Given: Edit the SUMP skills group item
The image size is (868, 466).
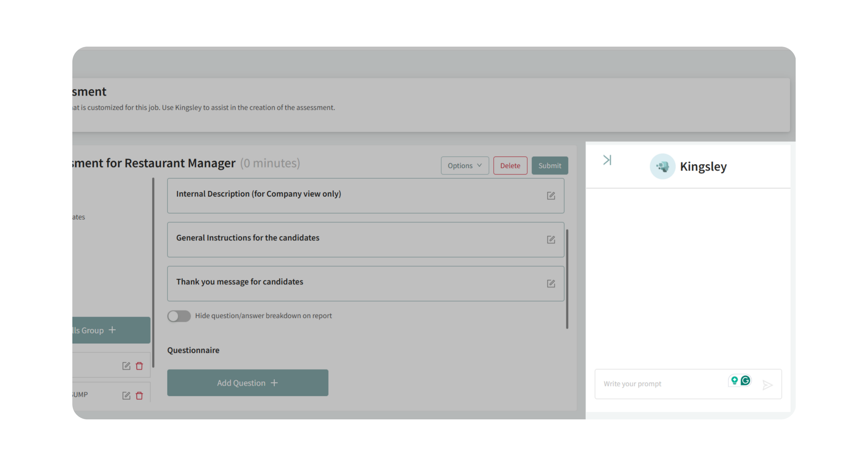Looking at the screenshot, I should (126, 396).
